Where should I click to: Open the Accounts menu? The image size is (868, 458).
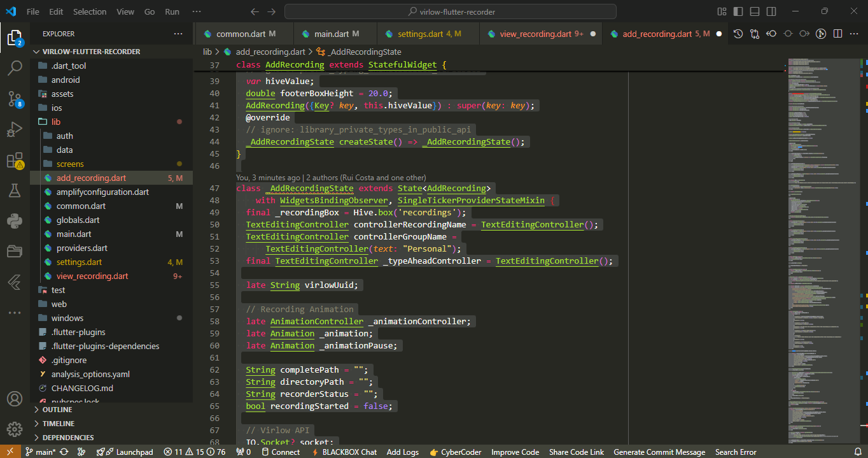tap(15, 399)
